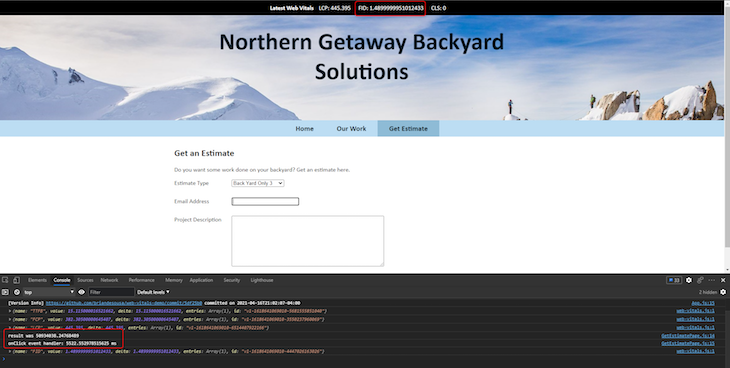The image size is (730, 368).
Task: Clear the console with the clear icon
Action: click(16, 292)
